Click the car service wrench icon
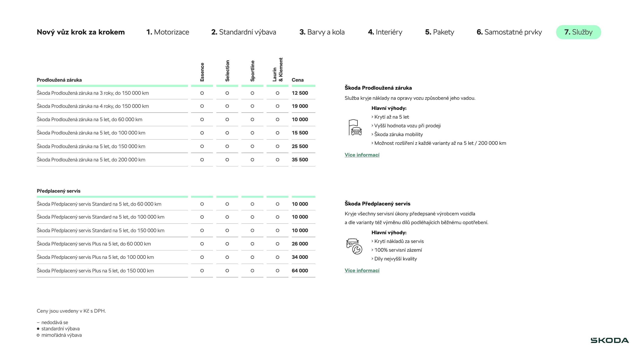 [x=354, y=246]
